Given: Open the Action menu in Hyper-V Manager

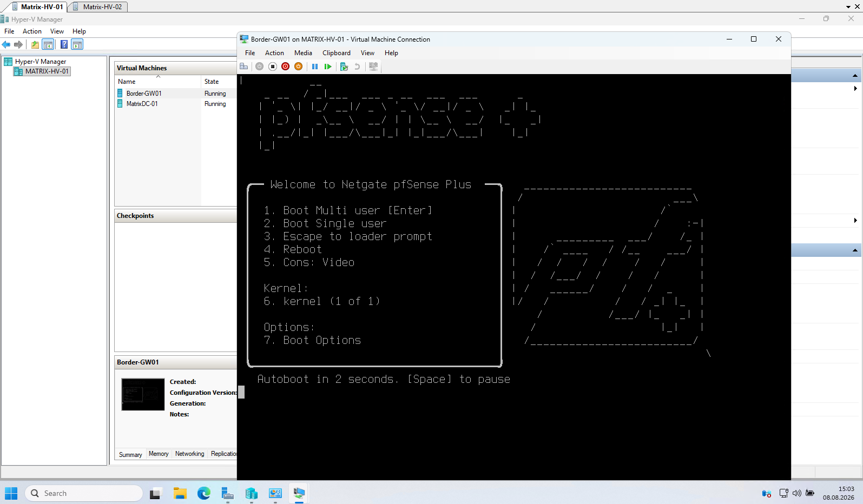Looking at the screenshot, I should click(x=32, y=31).
